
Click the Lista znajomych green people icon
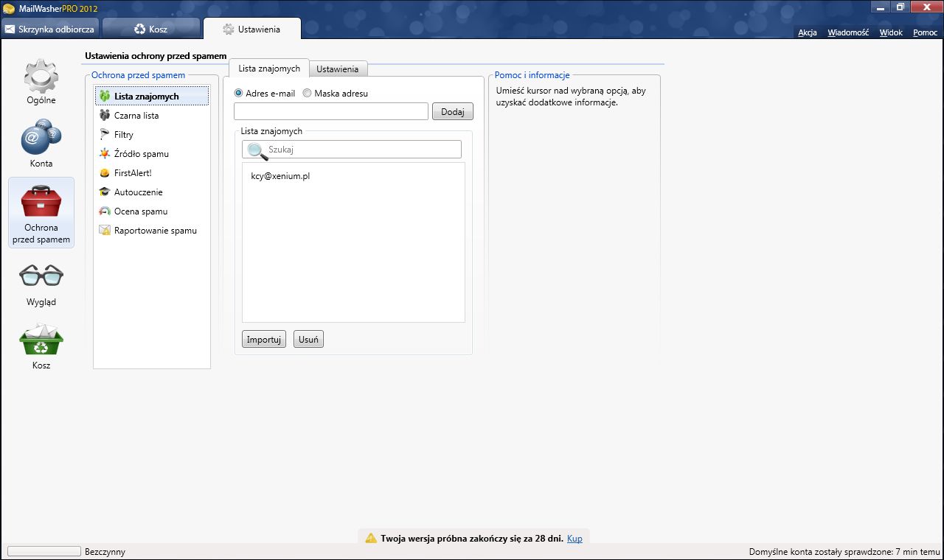(105, 97)
